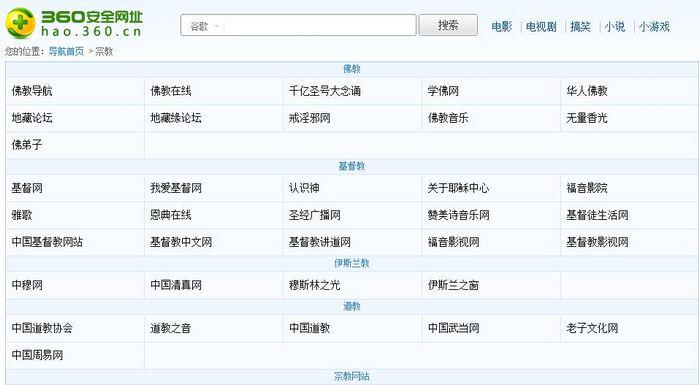Screen dimensions: 700x385
Task: Open the 中国周易网 link
Action: (37, 355)
